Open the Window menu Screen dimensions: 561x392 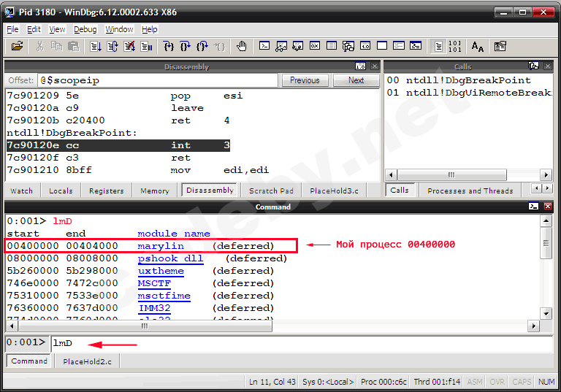(119, 29)
